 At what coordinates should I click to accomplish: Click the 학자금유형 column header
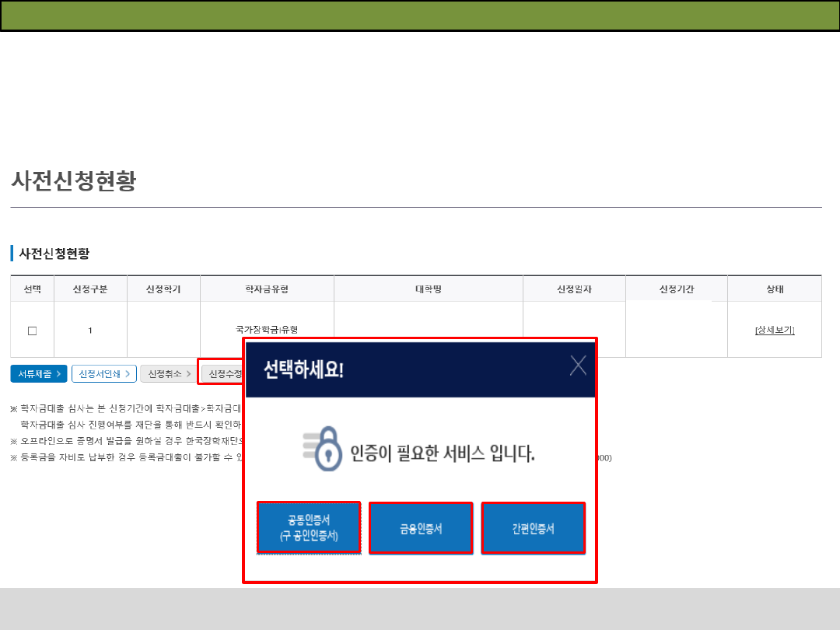[267, 289]
